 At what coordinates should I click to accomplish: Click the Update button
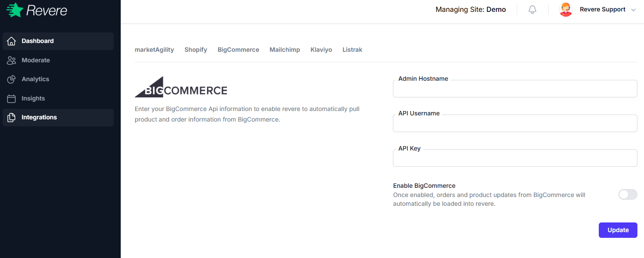click(618, 230)
